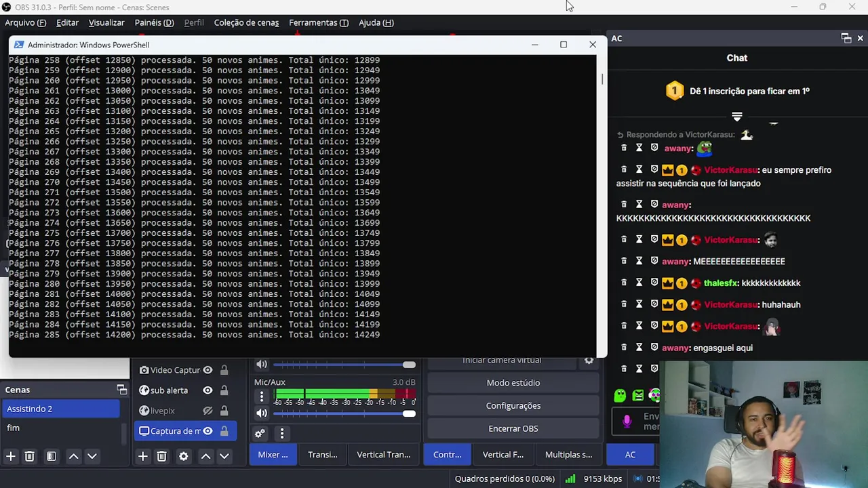Image resolution: width=868 pixels, height=488 pixels.
Task: Click Modo estúdio button
Action: 513,383
